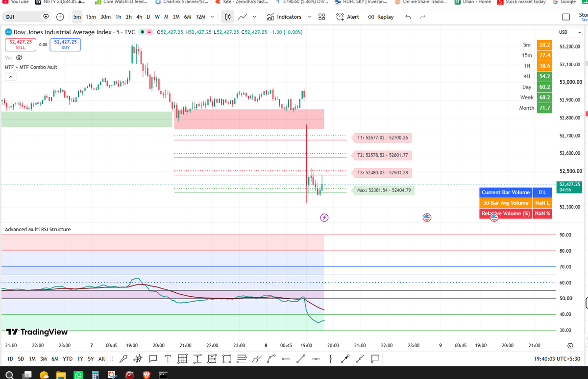Click the Current Bar Volume label
This screenshot has width=588, height=379.
coord(506,192)
